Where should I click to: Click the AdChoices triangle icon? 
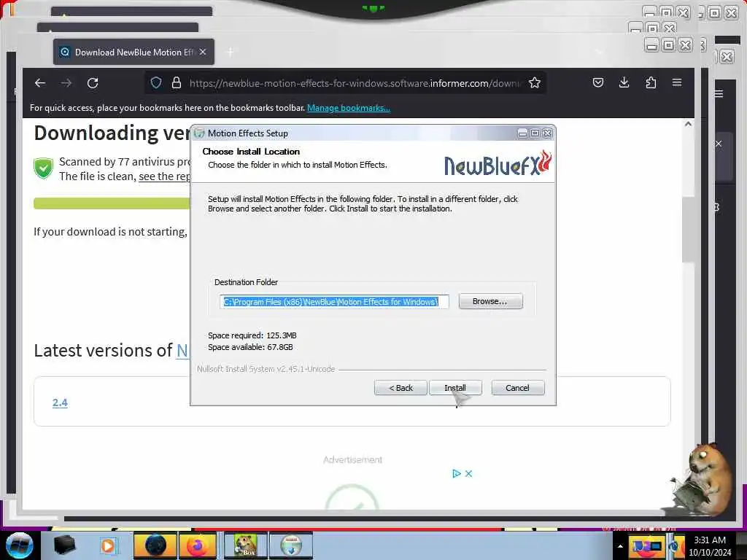coord(457,473)
